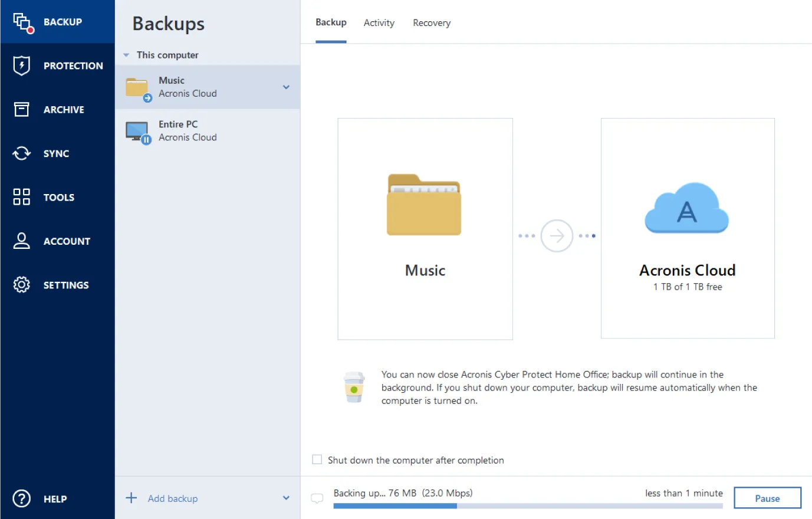This screenshot has height=519, width=812.
Task: Click the Acronis Cloud destination card title
Action: point(688,270)
